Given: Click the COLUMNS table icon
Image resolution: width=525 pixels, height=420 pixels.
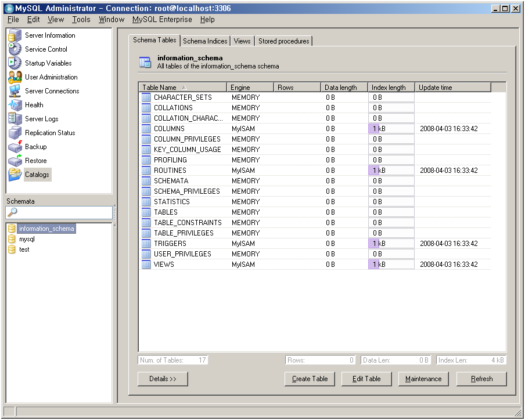Looking at the screenshot, I should [146, 129].
